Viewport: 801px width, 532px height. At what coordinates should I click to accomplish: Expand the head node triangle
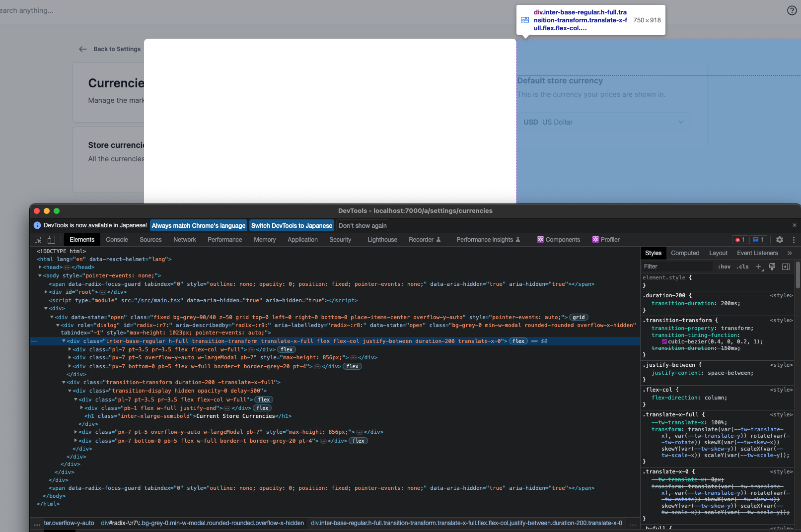pyautogui.click(x=40, y=267)
